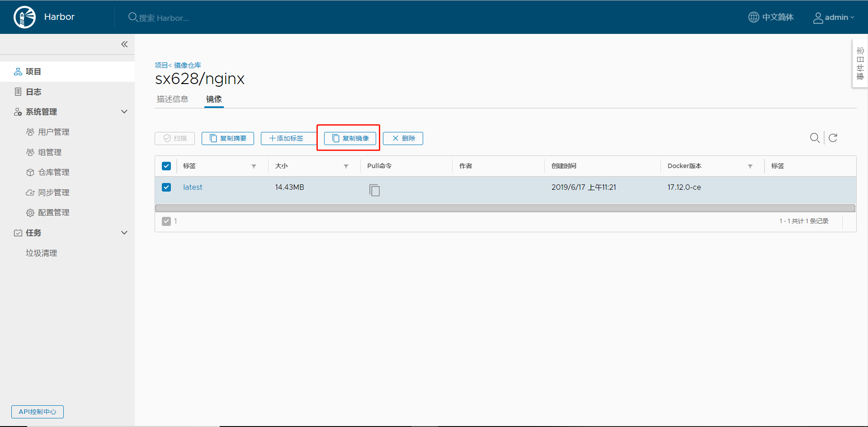Click the 任务 tasks icon
868x427 pixels.
(x=18, y=233)
